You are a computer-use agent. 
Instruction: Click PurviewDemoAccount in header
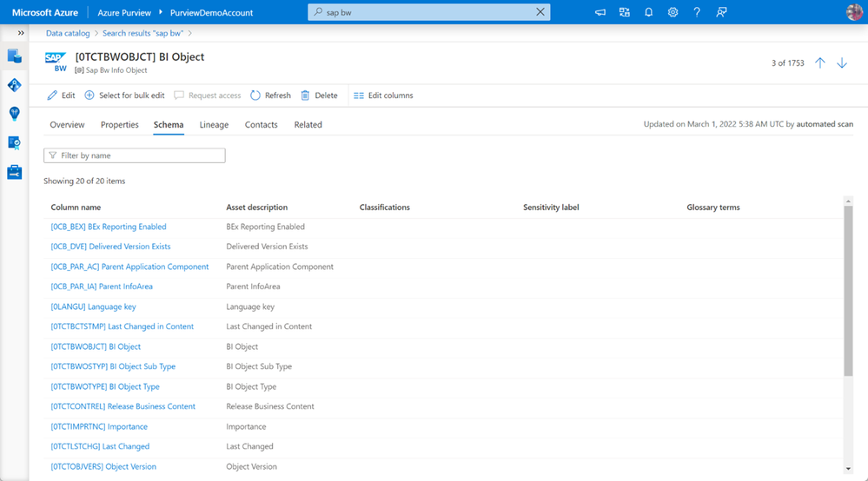point(211,12)
